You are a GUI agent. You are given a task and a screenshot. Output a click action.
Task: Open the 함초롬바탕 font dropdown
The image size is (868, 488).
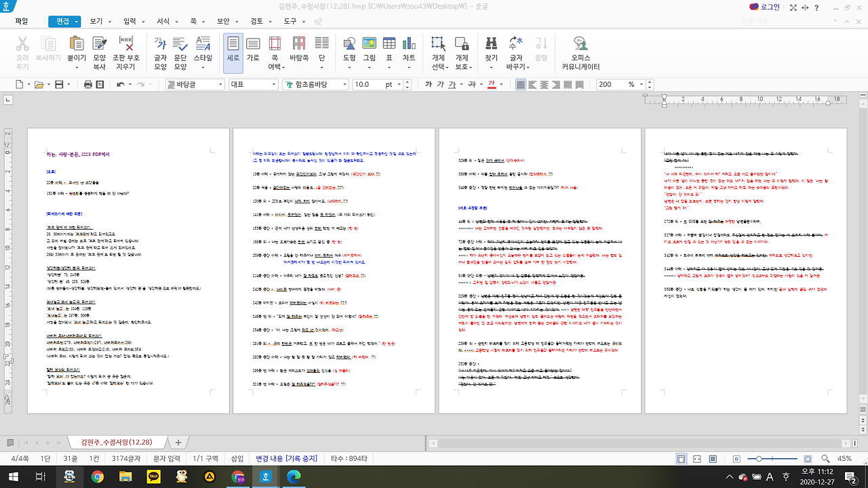point(344,85)
